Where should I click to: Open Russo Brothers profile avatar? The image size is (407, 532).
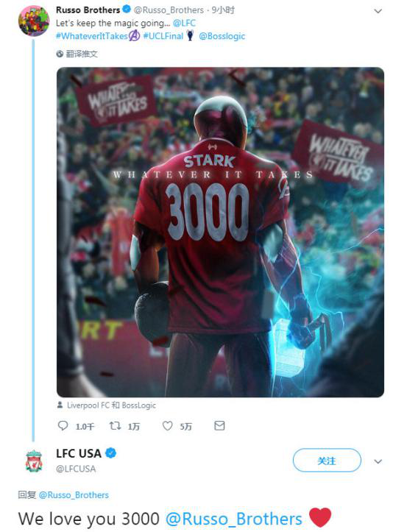pyautogui.click(x=33, y=21)
